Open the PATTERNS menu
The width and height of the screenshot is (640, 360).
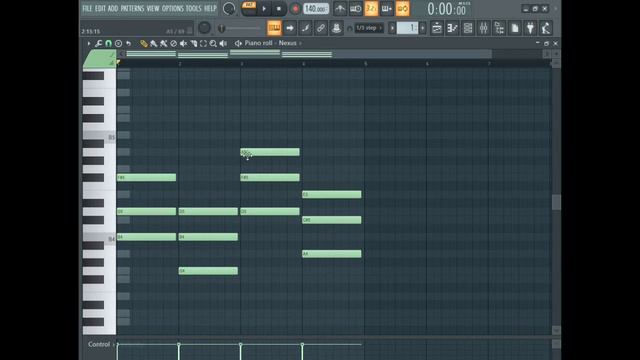coord(132,8)
